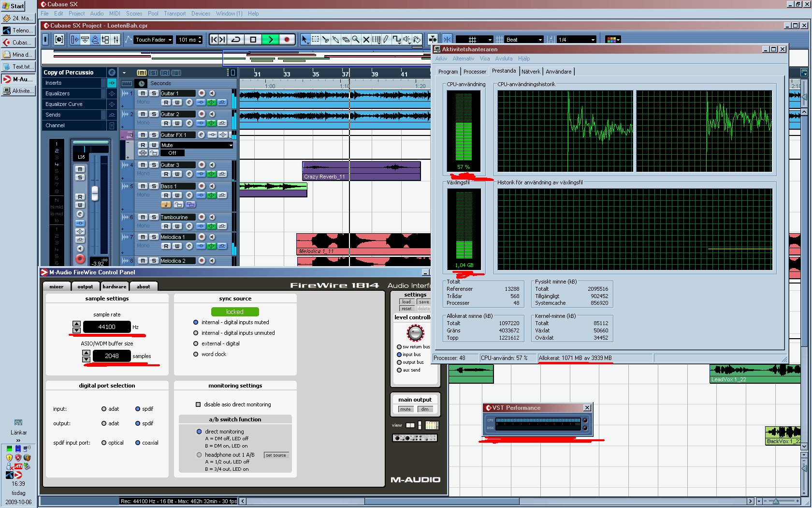This screenshot has width=812, height=508.
Task: Mute the Guitar 1 track
Action: (x=143, y=93)
